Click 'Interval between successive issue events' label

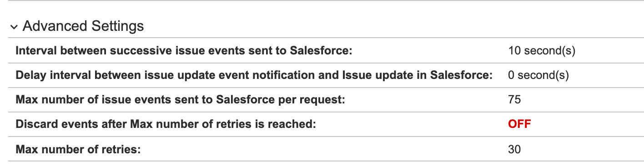[184, 51]
